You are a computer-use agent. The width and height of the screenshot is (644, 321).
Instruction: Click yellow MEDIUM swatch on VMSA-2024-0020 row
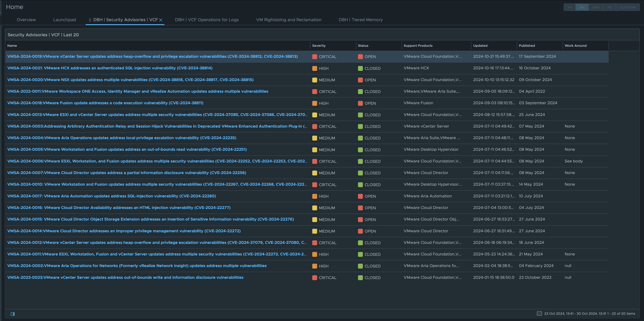[315, 80]
